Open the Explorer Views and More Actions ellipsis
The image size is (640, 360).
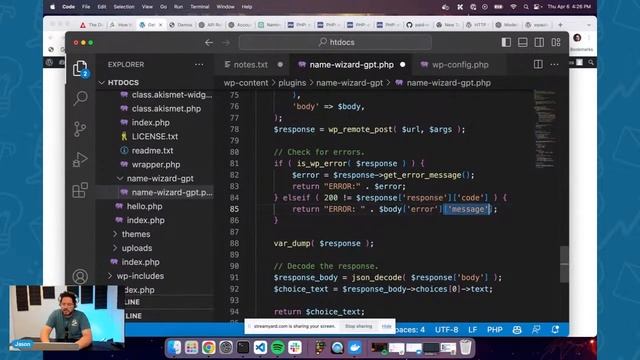click(199, 64)
